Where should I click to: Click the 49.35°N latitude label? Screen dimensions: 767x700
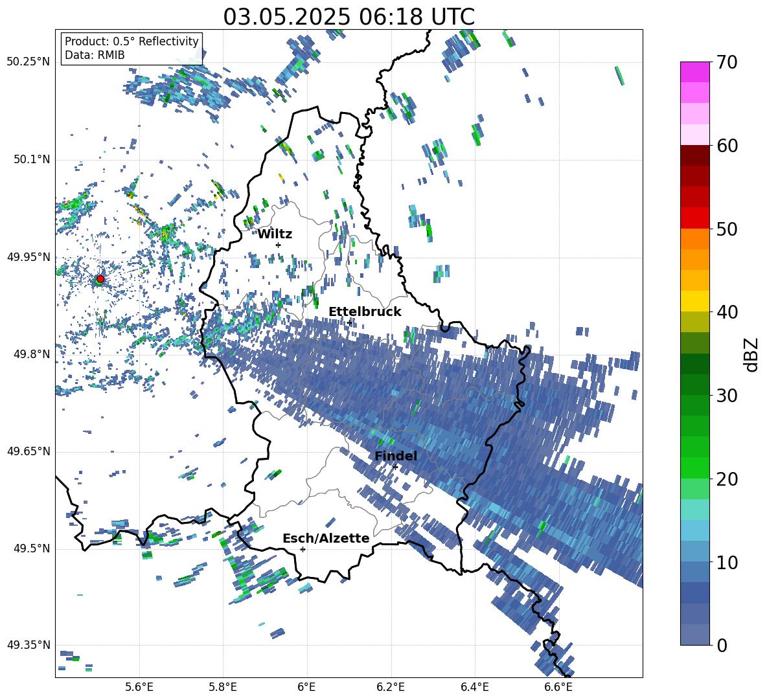click(x=29, y=645)
